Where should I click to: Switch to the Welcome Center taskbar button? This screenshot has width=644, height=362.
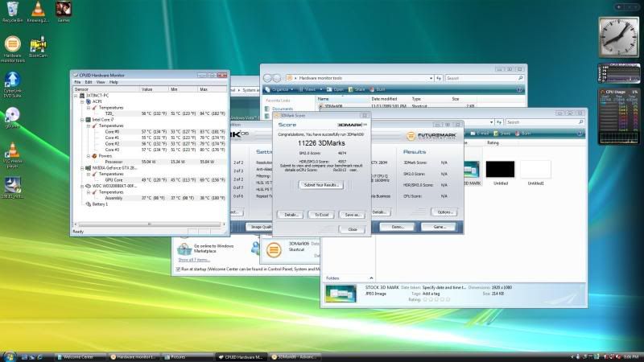tap(80, 357)
